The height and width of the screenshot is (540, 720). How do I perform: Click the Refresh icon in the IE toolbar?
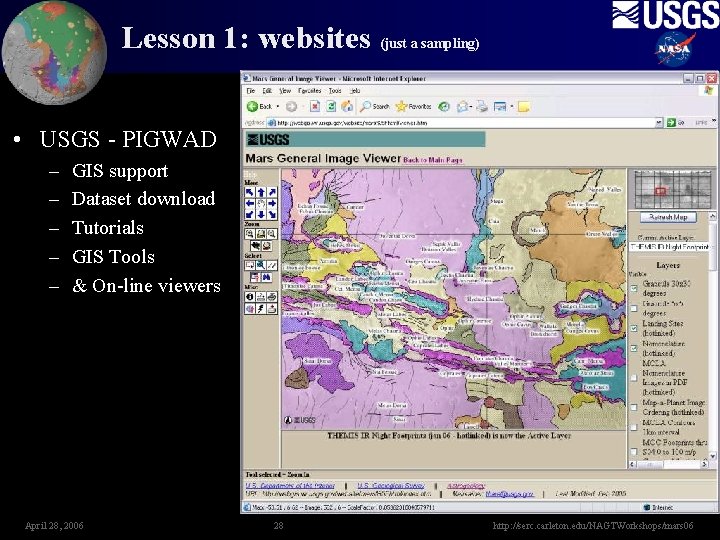[331, 107]
